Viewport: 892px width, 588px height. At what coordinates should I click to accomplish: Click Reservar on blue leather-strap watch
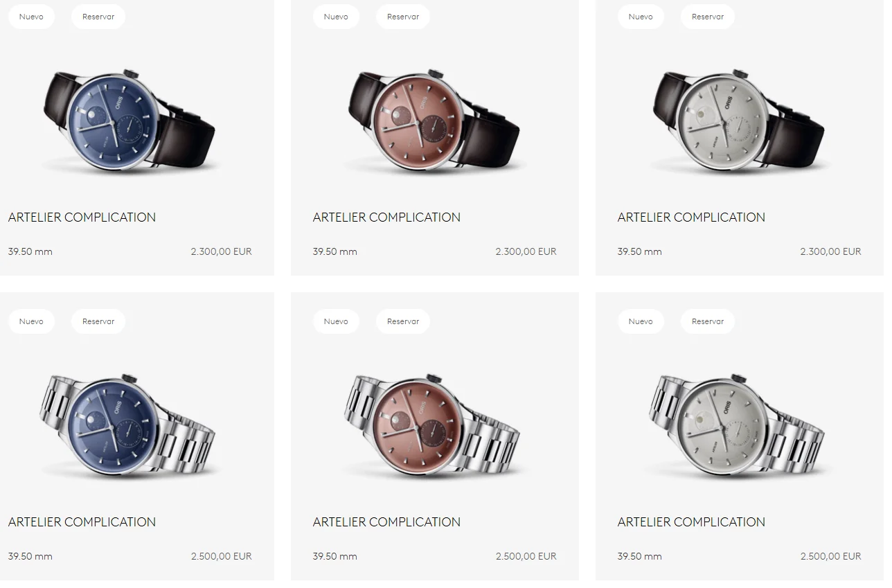tap(98, 17)
